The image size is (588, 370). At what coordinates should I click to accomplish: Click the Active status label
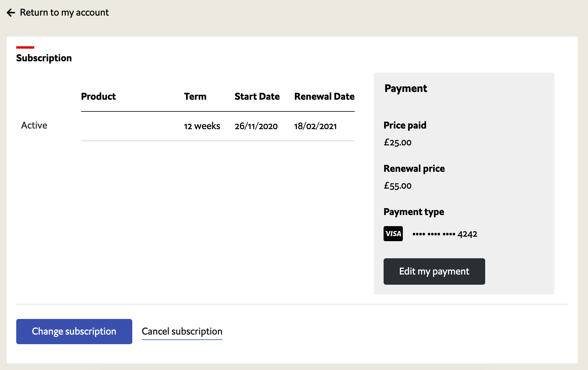34,125
